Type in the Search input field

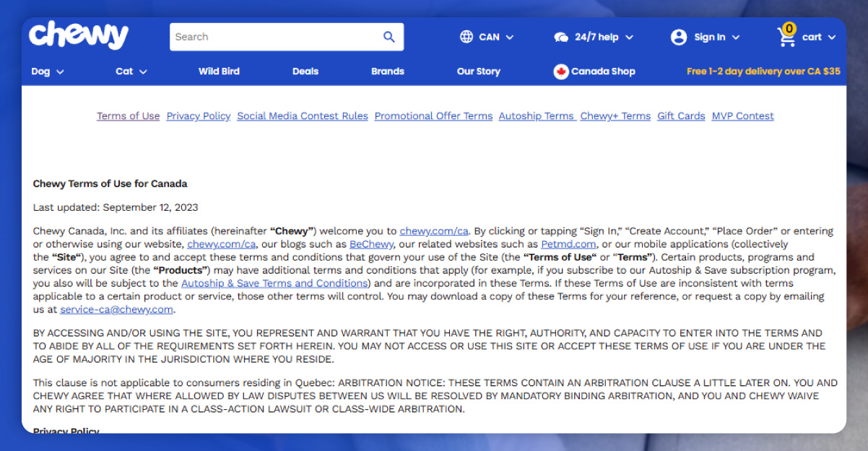click(274, 37)
